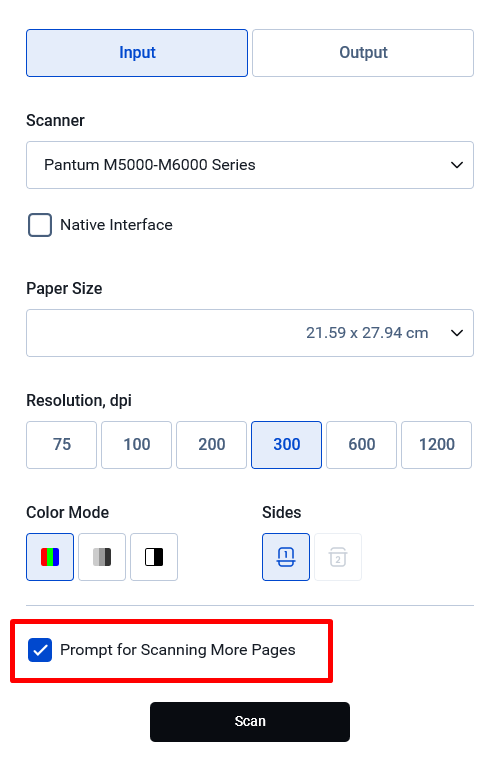Uncheck Prompt for Scanning More Pages

(x=40, y=650)
